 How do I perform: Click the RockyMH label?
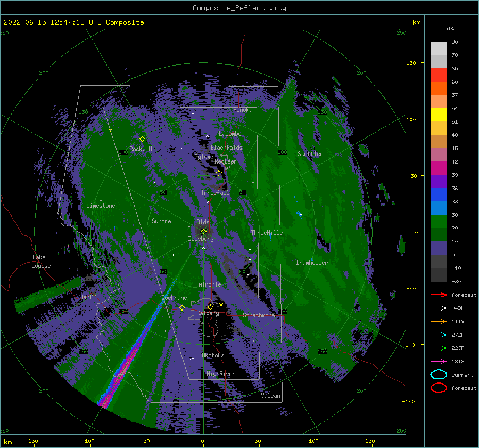(141, 149)
